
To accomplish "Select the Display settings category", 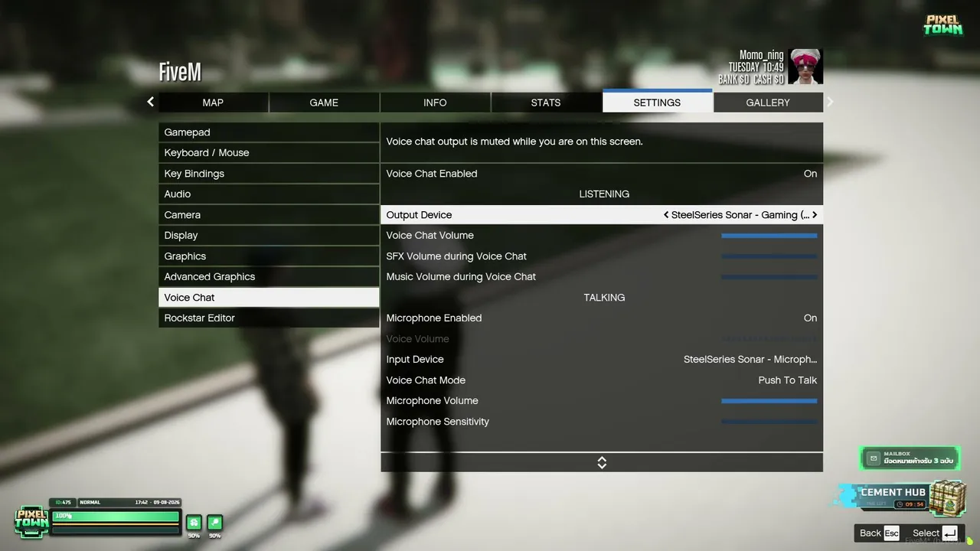I will point(269,236).
